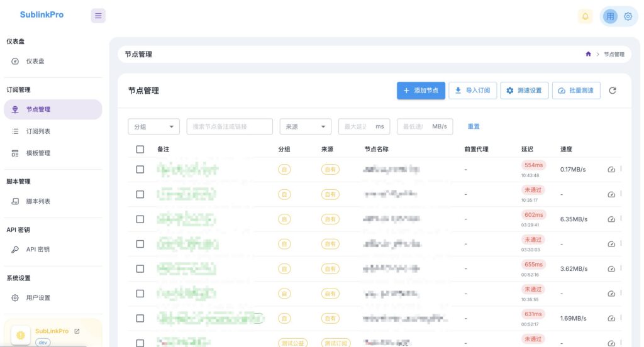Run speed test for 03:30:03 row

tap(611, 244)
